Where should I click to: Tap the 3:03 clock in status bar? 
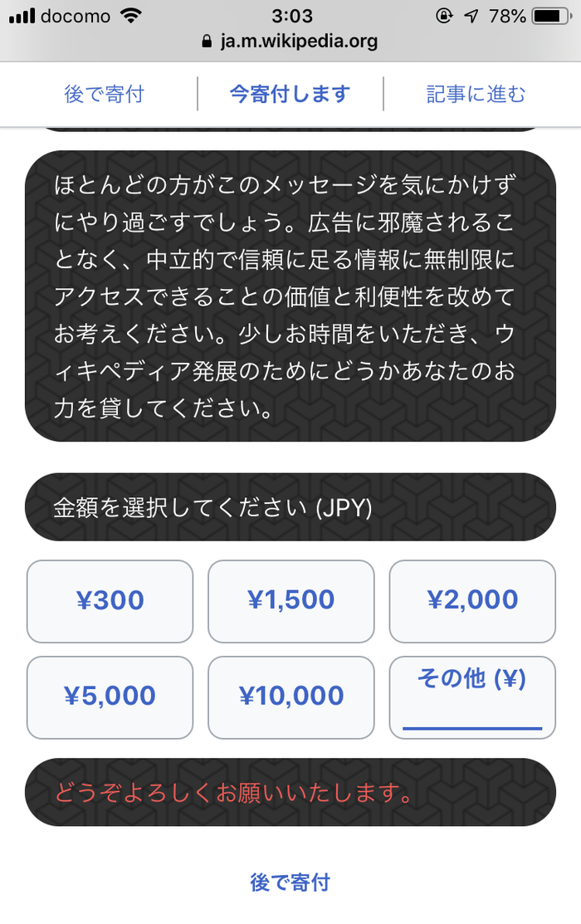(292, 15)
